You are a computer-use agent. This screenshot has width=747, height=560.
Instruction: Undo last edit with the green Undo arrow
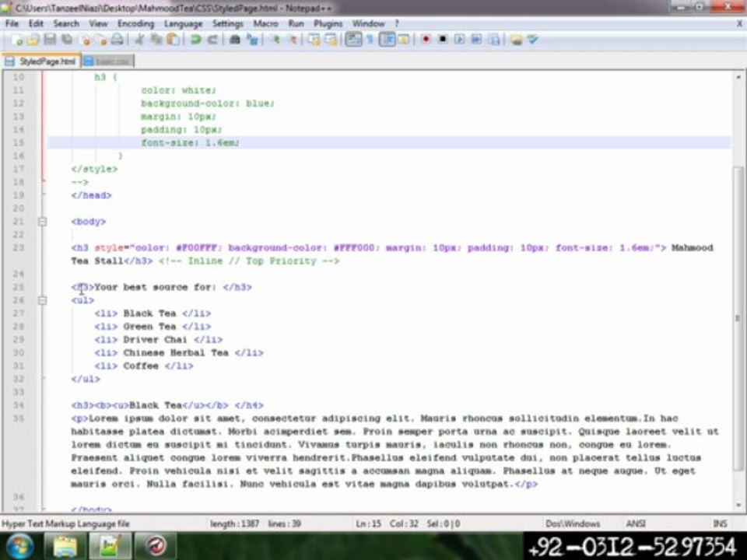tap(195, 40)
